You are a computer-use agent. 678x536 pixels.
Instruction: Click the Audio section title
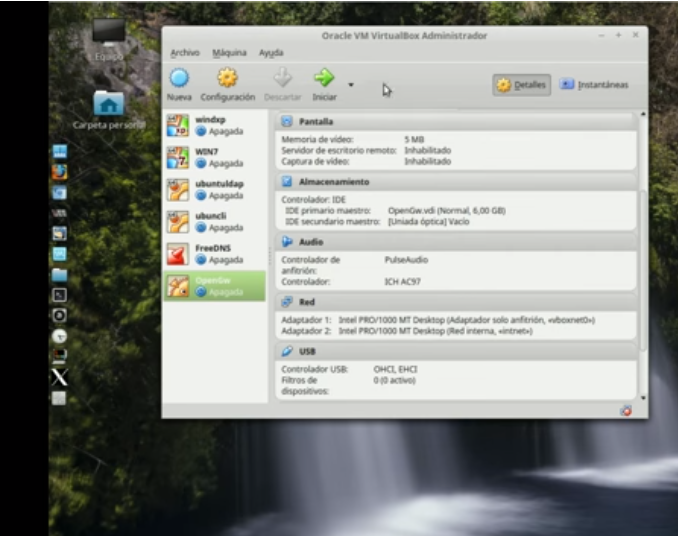[x=311, y=242]
